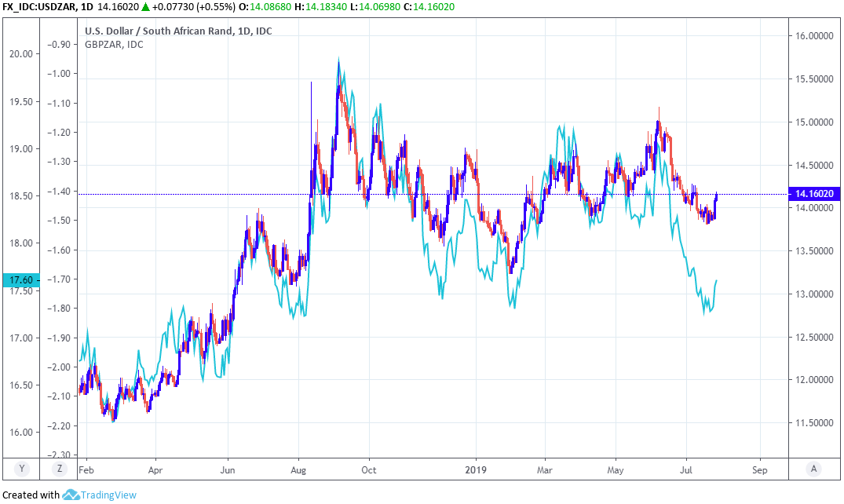
Task: Click -2.30 on the inner scale
Action: coord(59,455)
